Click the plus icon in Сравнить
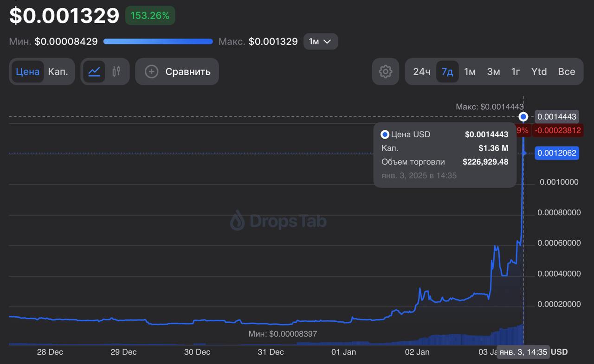The image size is (594, 364). point(152,71)
